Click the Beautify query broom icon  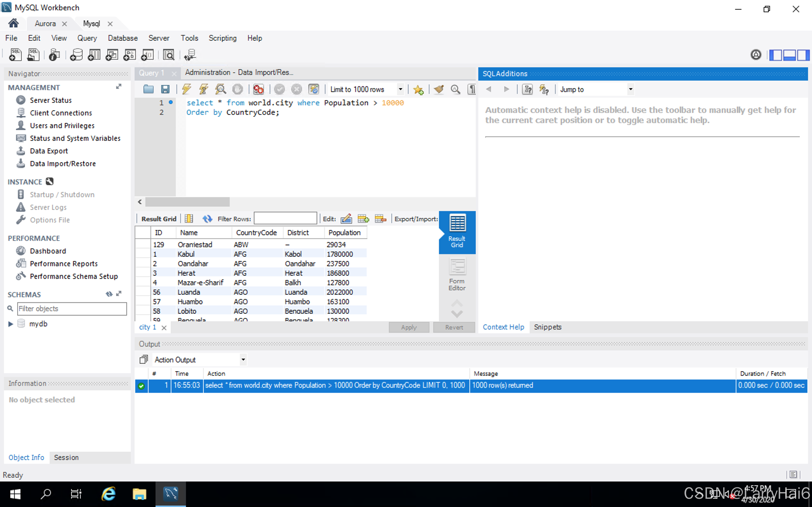coord(439,89)
